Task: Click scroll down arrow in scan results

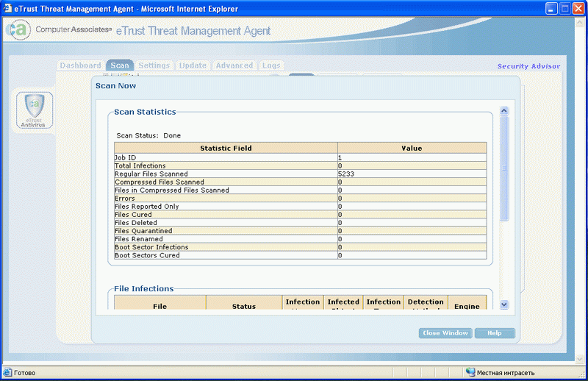Action: [504, 305]
